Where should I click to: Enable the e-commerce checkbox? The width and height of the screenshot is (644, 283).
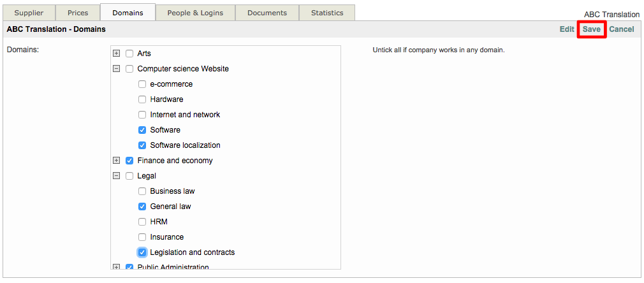[x=142, y=84]
